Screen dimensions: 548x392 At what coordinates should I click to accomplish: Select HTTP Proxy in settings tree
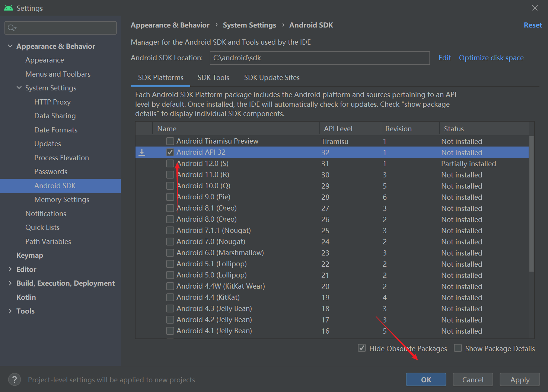click(52, 102)
